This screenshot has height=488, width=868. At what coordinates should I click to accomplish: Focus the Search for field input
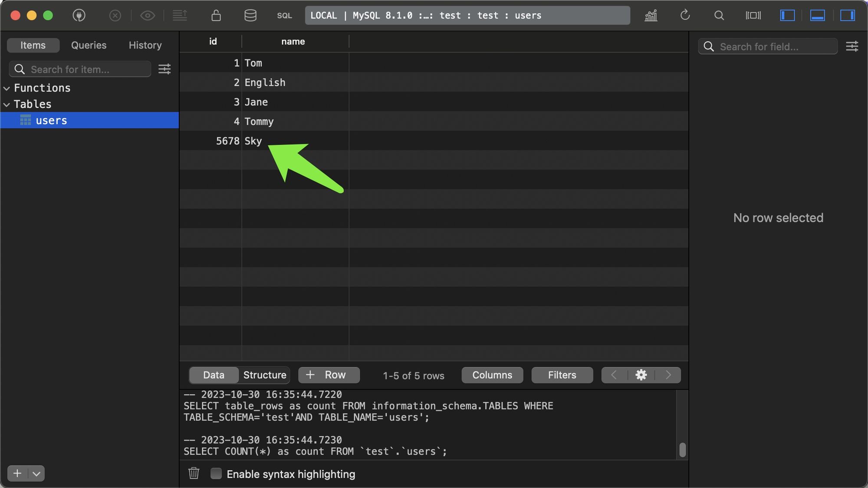coord(767,46)
